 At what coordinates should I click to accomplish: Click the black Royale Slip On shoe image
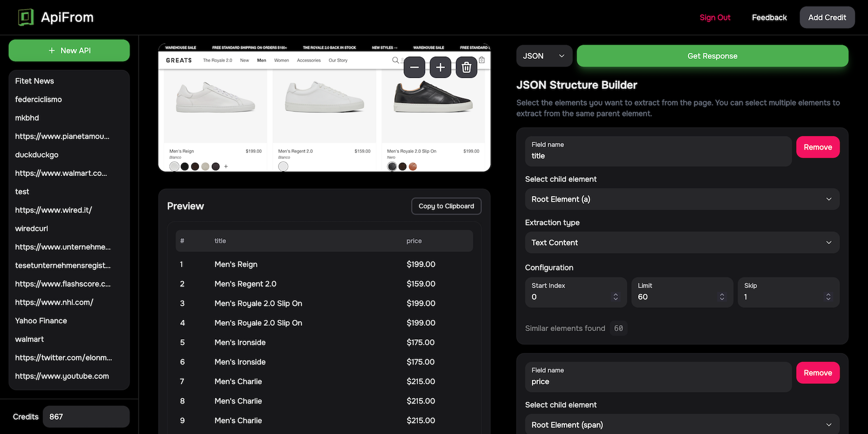(x=433, y=97)
